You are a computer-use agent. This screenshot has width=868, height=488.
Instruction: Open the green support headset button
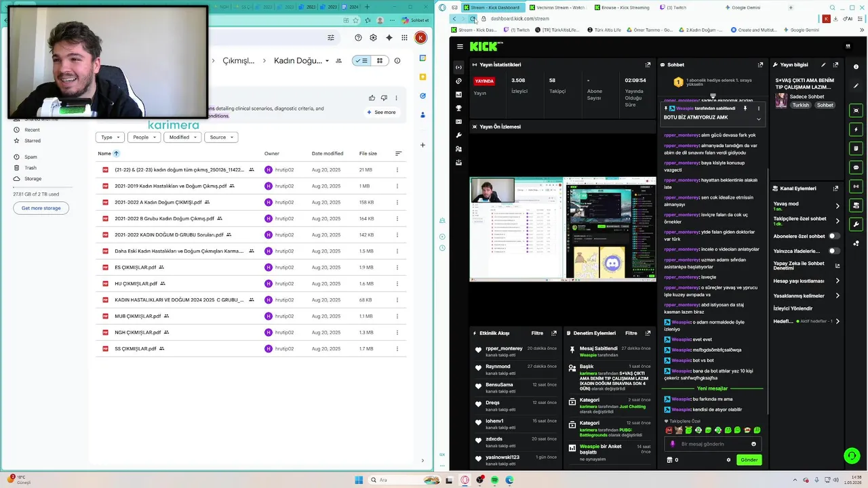(852, 455)
